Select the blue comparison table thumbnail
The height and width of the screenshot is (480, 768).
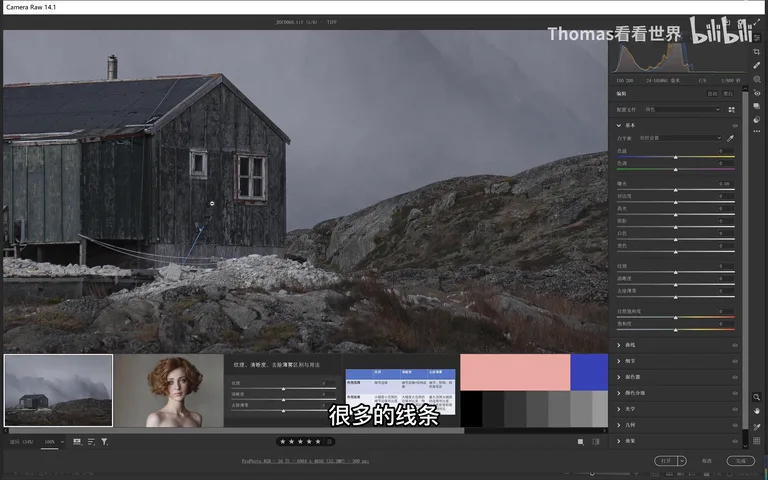pos(401,390)
